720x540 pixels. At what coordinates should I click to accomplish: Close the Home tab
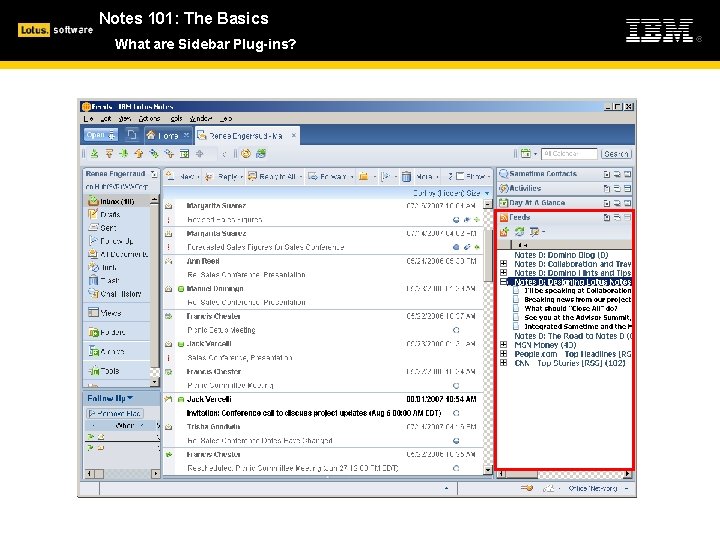point(186,135)
